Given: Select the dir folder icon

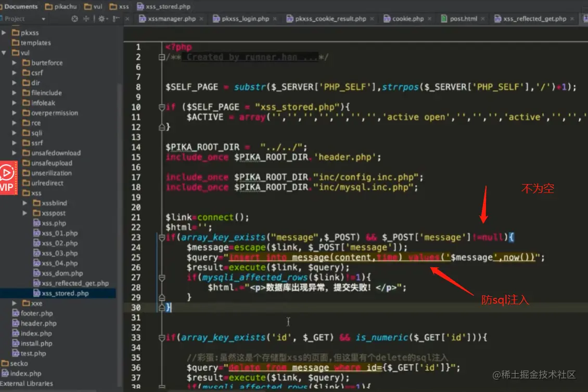Looking at the screenshot, I should coord(26,83).
